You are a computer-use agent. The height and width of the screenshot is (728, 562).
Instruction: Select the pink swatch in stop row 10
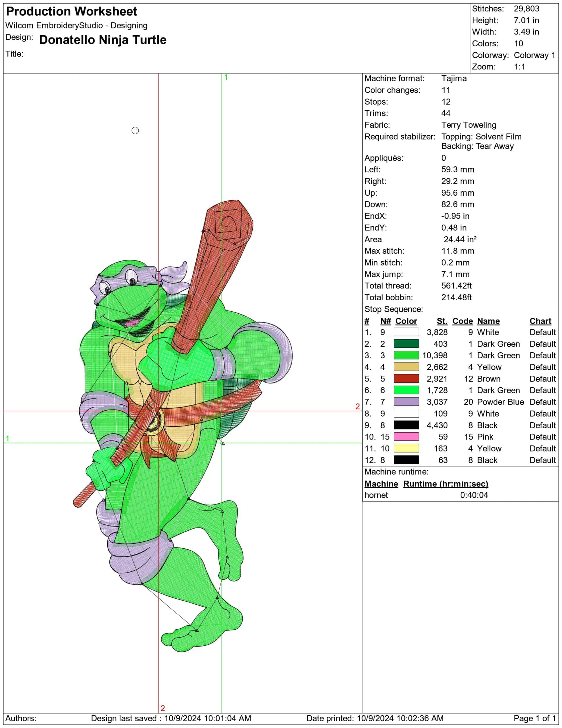pyautogui.click(x=406, y=437)
